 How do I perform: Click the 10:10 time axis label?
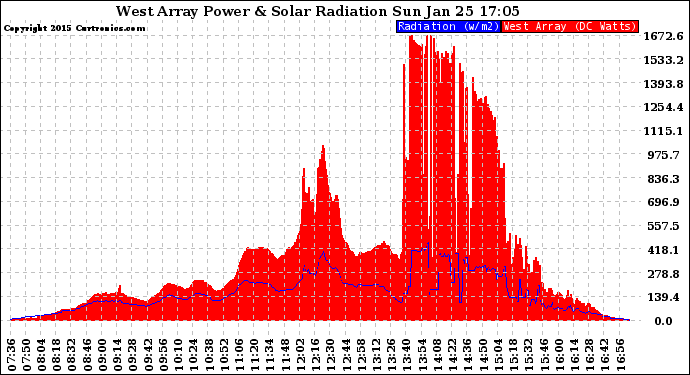pos(179,355)
